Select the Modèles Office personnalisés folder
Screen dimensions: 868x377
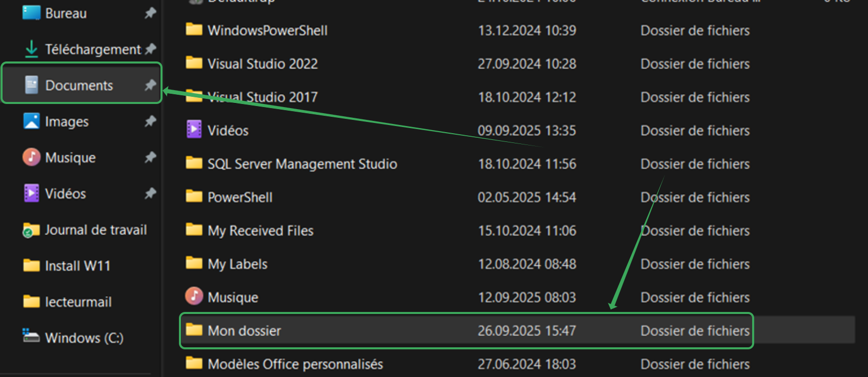click(x=518, y=364)
